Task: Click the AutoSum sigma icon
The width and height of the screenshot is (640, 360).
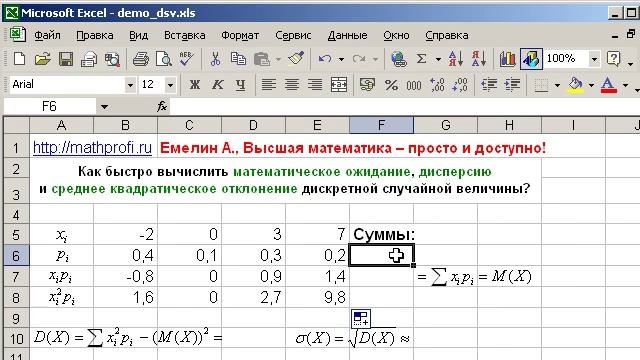Action: click(422, 59)
